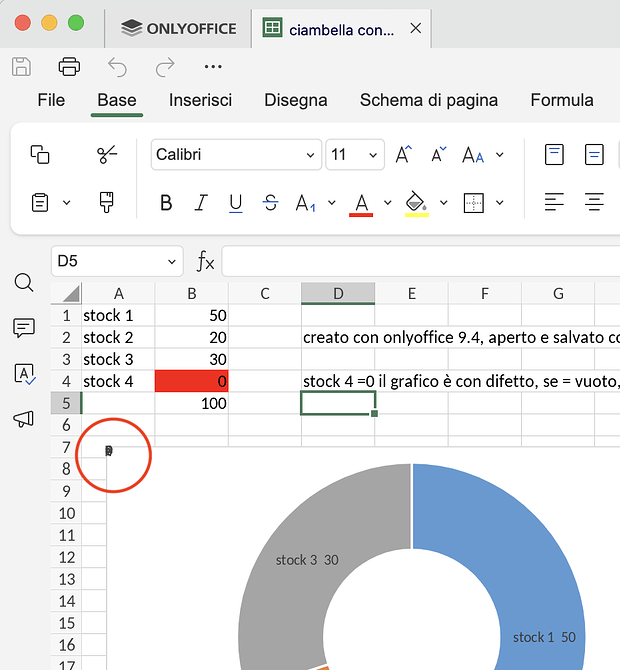Screen dimensions: 620x670
Task: Expand the fill color dropdown arrow
Action: (x=444, y=203)
